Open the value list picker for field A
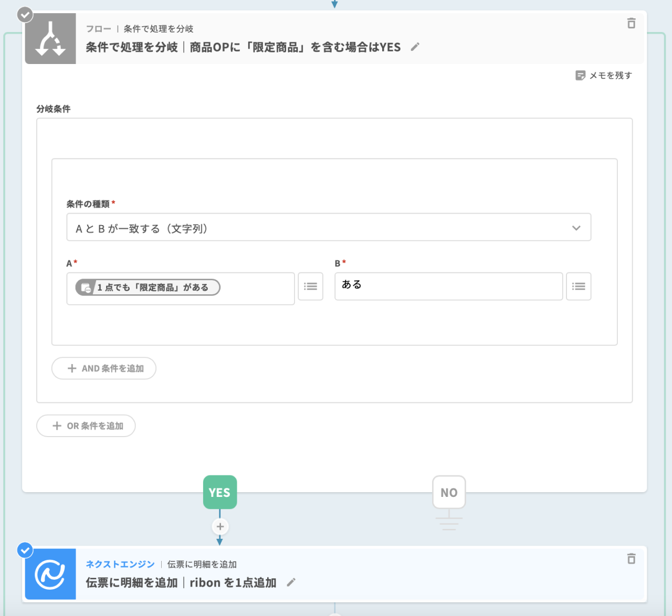The width and height of the screenshot is (672, 616). pos(310,286)
